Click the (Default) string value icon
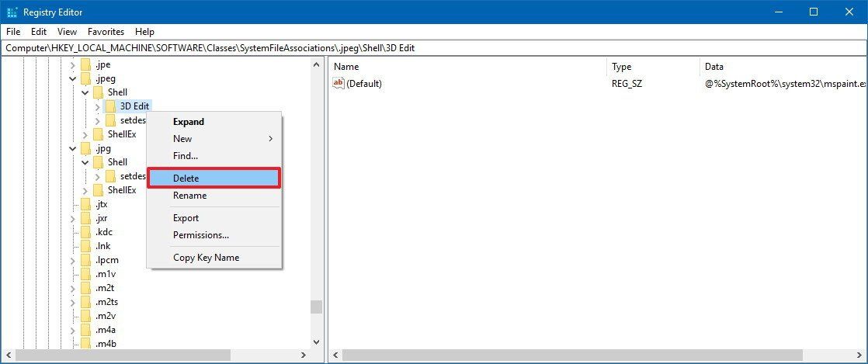The width and height of the screenshot is (868, 364). 339,83
